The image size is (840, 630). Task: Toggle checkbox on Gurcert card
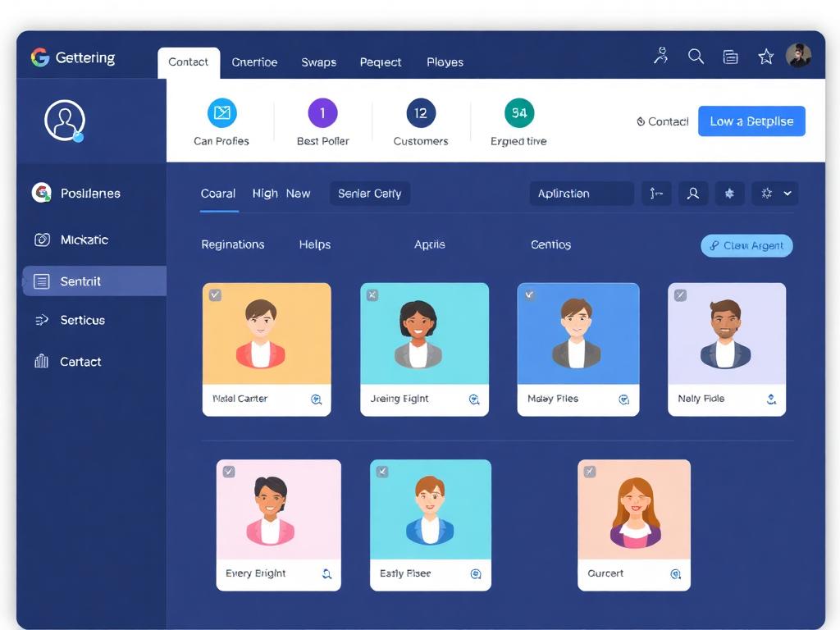pyautogui.click(x=589, y=472)
